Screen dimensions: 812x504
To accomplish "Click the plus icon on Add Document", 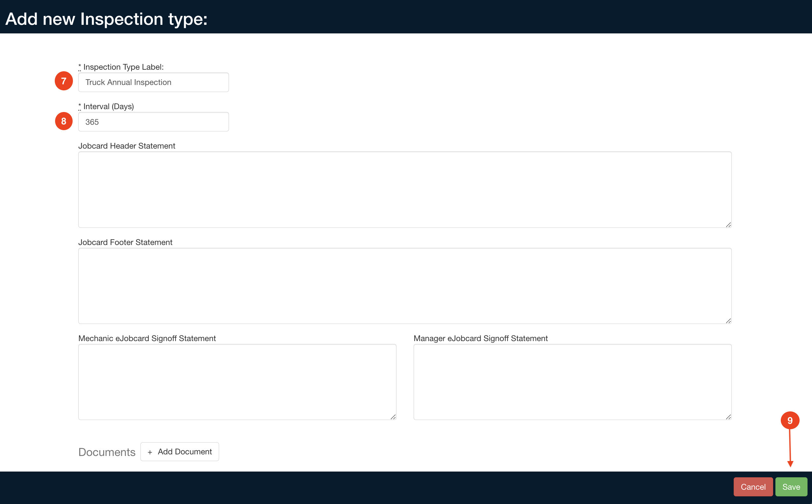I will tap(150, 452).
